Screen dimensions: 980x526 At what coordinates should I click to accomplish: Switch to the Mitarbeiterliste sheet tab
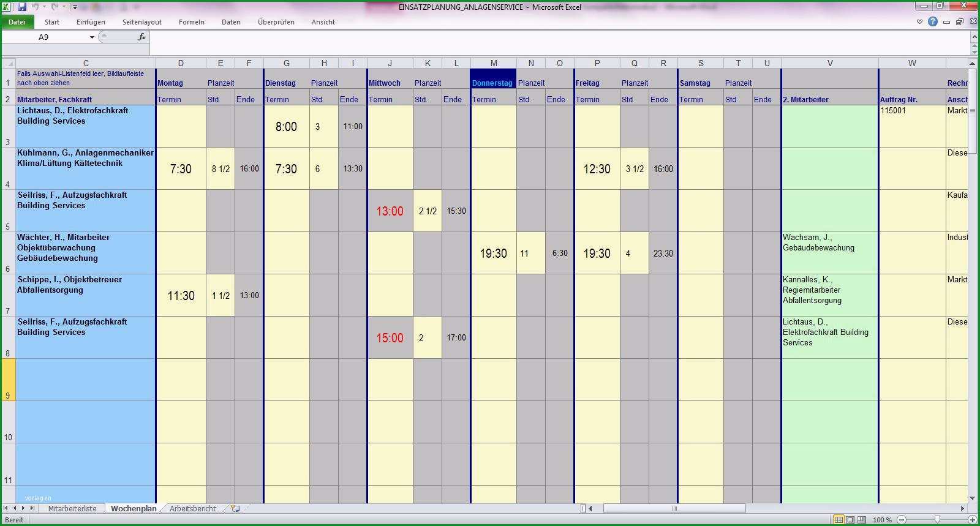pyautogui.click(x=72, y=508)
